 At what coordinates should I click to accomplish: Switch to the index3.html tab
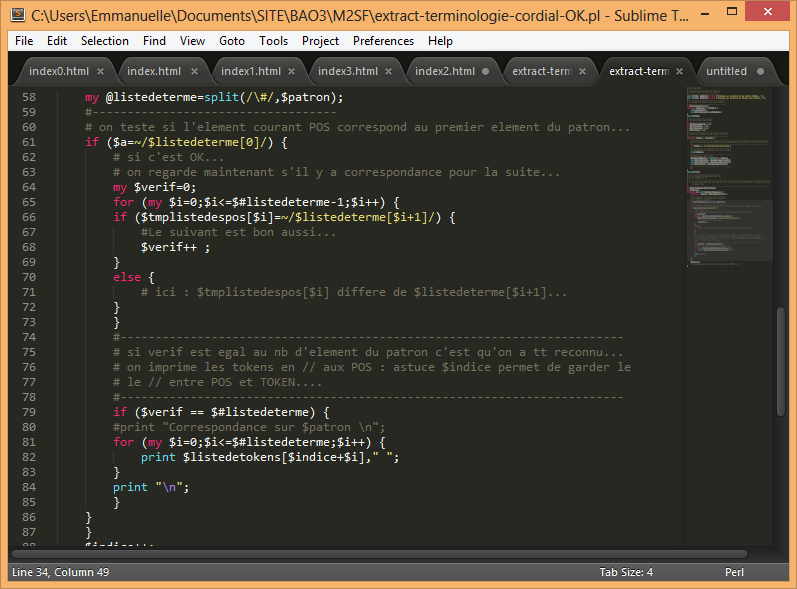[x=348, y=72]
